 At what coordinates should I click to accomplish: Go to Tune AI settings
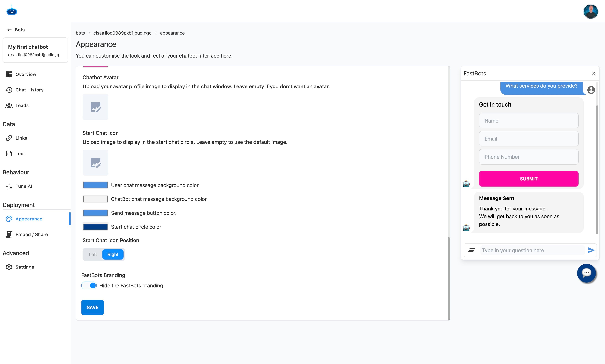24,186
